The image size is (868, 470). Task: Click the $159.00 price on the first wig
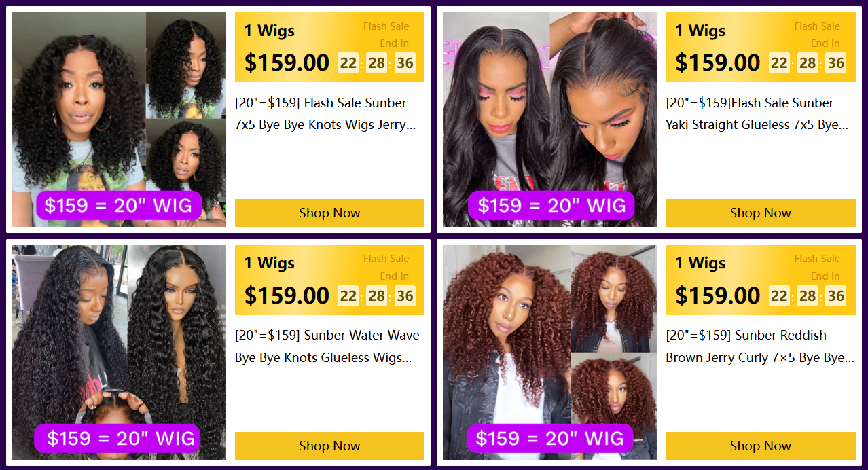(x=287, y=62)
